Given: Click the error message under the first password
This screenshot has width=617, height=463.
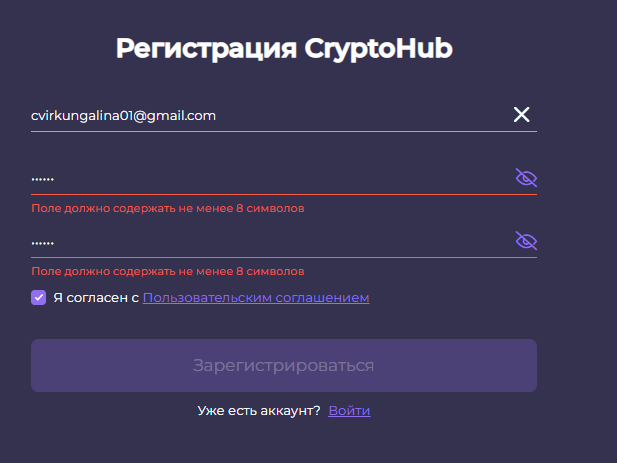Looking at the screenshot, I should coord(168,208).
